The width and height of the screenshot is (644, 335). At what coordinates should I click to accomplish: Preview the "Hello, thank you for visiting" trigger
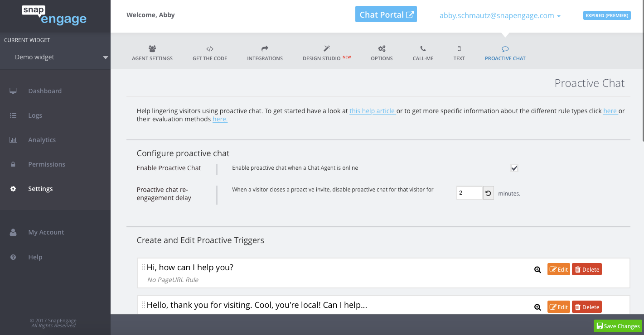point(537,307)
